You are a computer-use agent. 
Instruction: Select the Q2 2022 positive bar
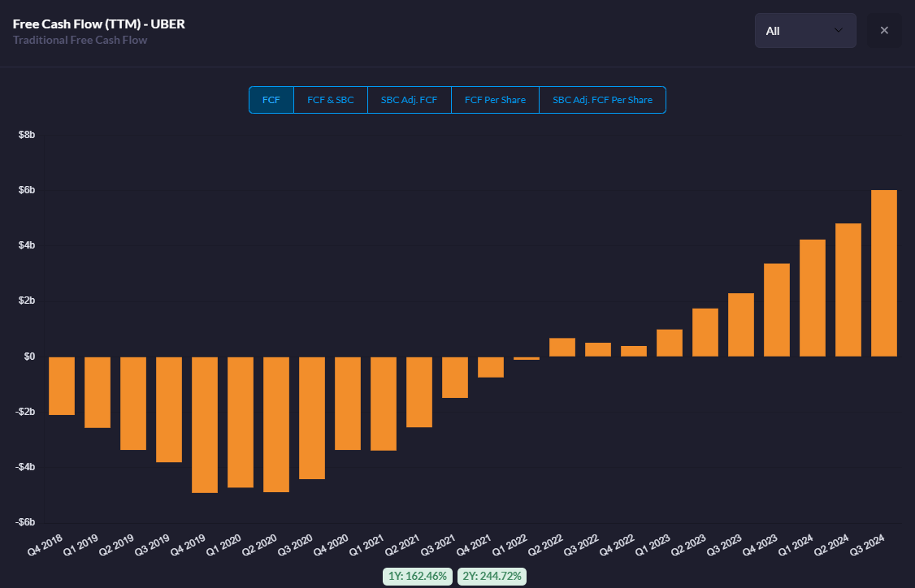tap(562, 348)
